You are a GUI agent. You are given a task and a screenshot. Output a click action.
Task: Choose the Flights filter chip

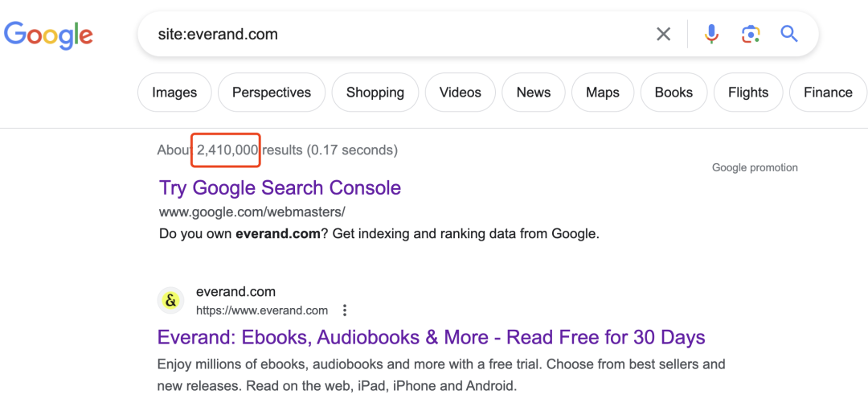tap(748, 92)
